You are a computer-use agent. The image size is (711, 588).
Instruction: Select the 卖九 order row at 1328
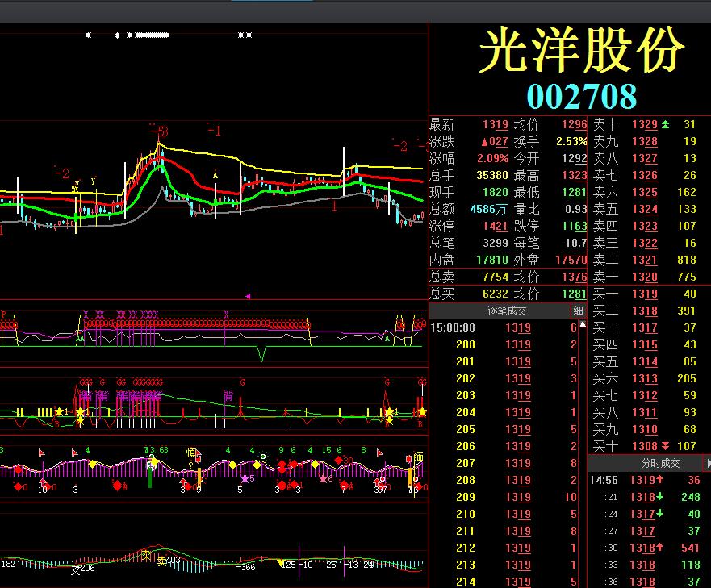650,141
